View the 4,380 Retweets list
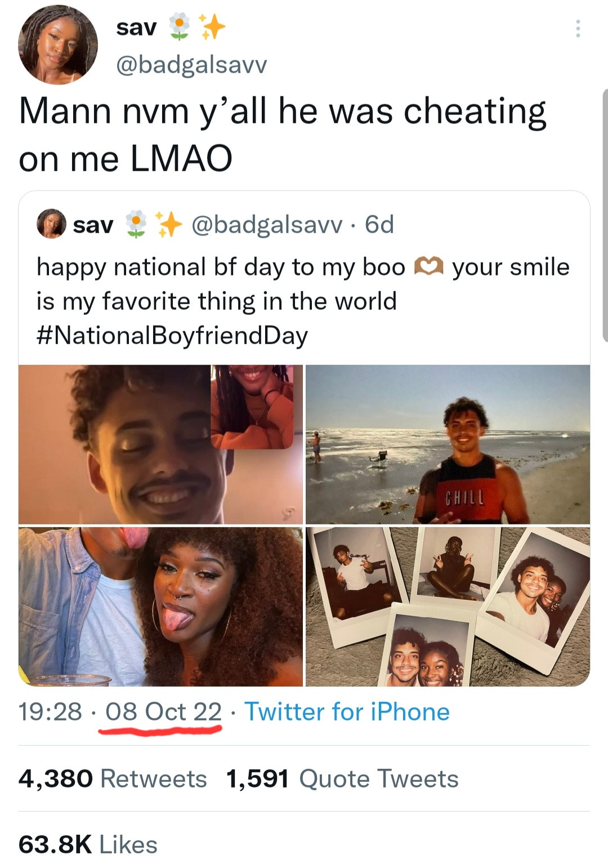Image resolution: width=608 pixels, height=868 pixels. tap(113, 779)
